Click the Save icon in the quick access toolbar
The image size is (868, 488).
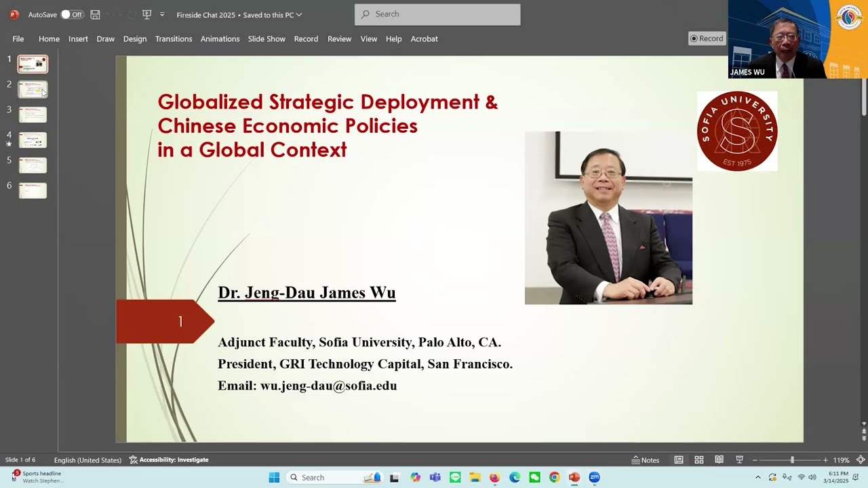point(96,14)
